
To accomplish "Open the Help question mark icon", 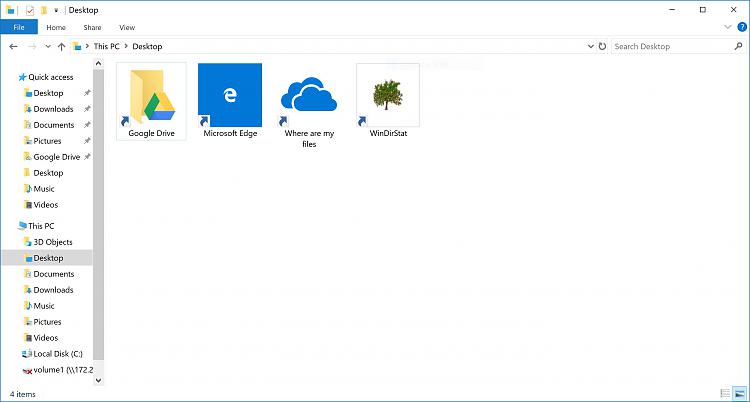I will coord(742,27).
